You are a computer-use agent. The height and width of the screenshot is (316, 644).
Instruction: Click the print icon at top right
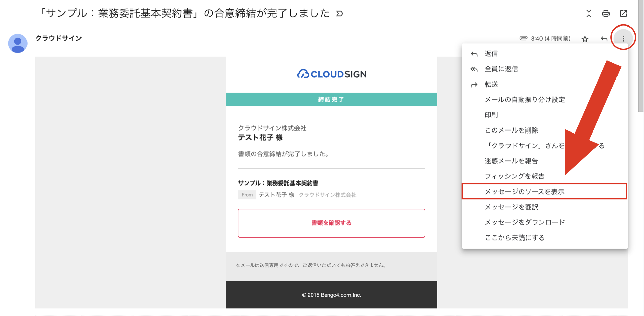tap(606, 14)
